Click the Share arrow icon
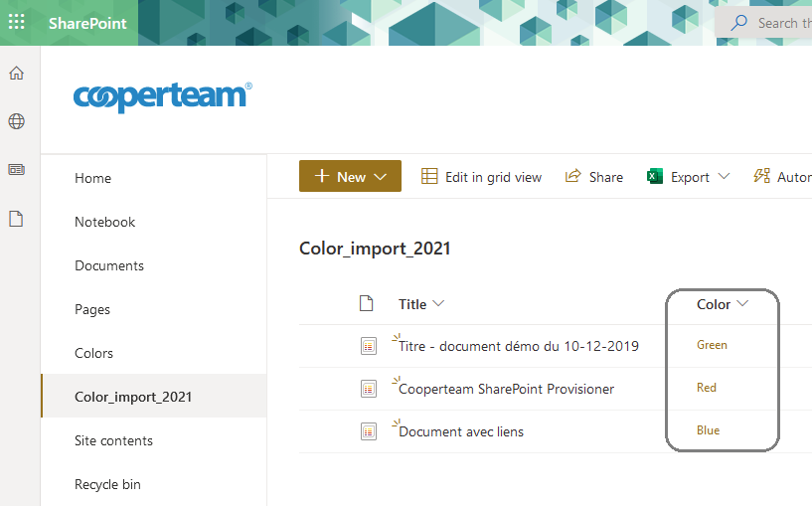The image size is (812, 506). (x=572, y=176)
